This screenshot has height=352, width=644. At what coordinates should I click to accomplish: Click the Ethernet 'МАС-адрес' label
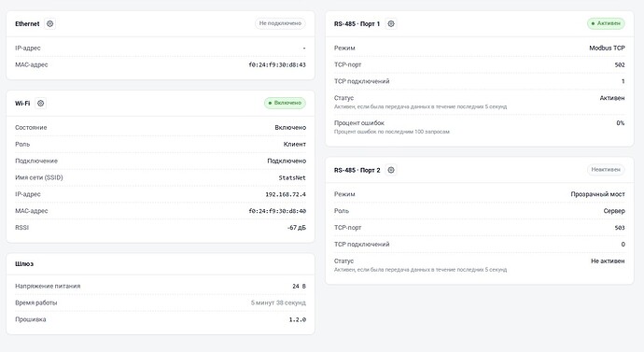tap(32, 64)
